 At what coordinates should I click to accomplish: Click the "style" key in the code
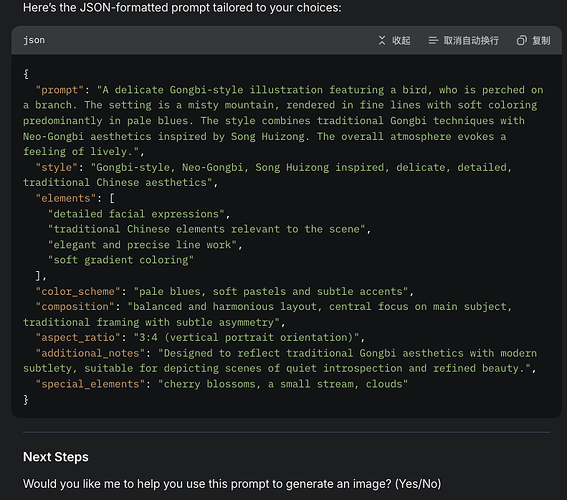pyautogui.click(x=56, y=167)
